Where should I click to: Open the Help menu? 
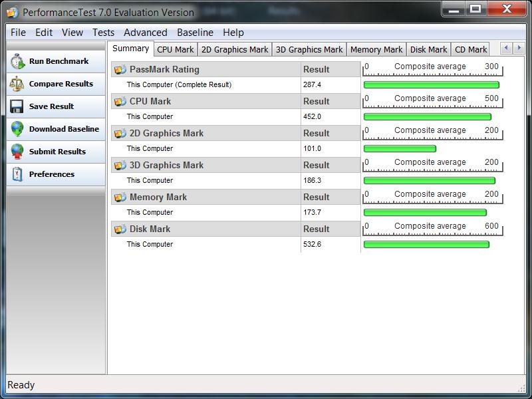[233, 33]
